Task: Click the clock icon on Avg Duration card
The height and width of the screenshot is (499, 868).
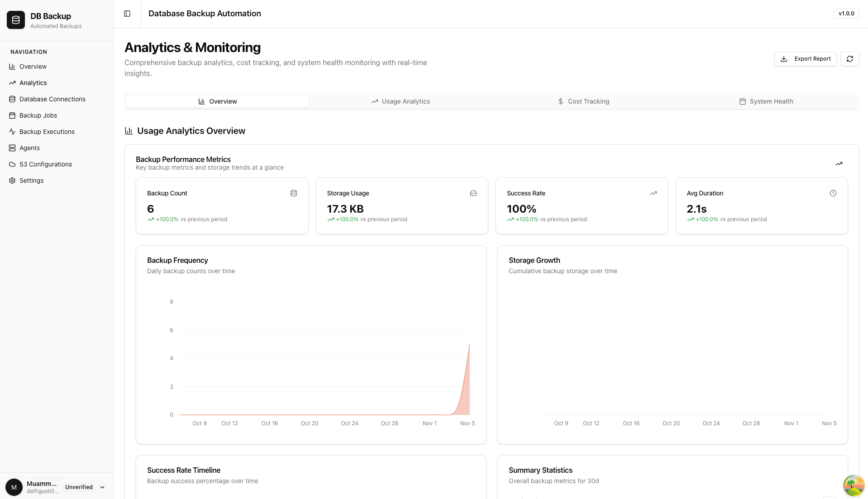Action: click(x=833, y=193)
